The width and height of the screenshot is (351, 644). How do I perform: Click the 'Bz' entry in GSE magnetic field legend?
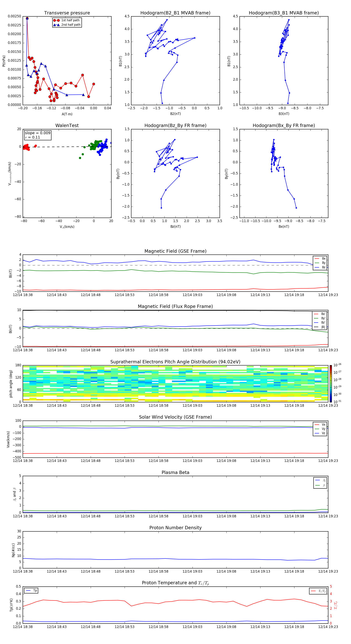(x=320, y=267)
